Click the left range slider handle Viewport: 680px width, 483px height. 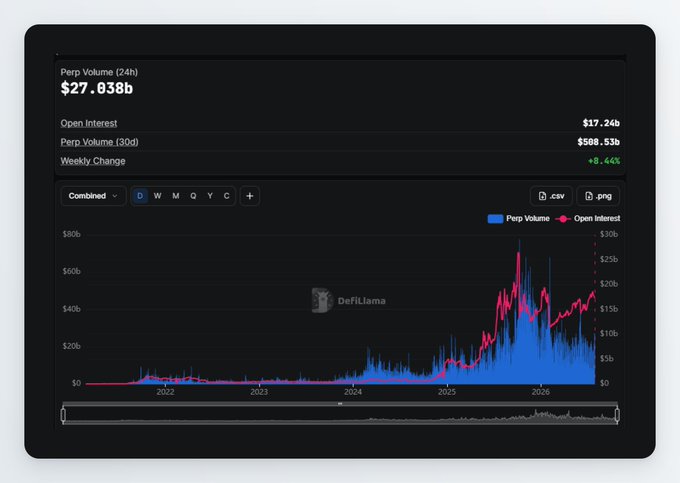[x=63, y=415]
